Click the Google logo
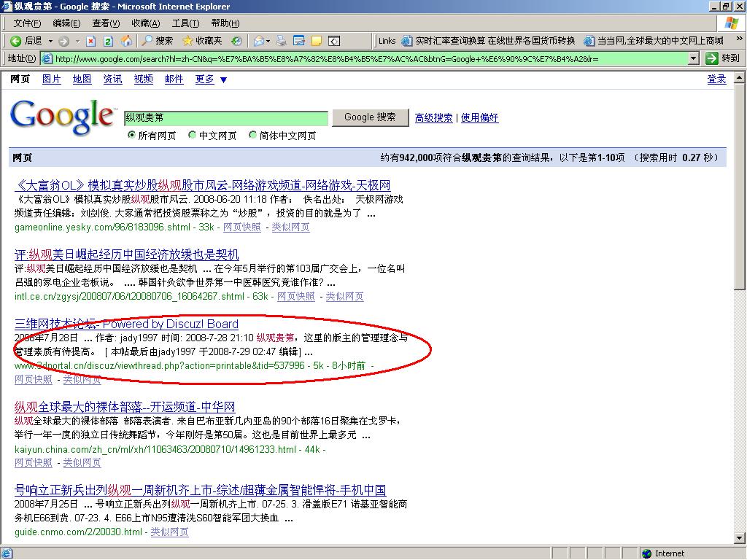The height and width of the screenshot is (560, 747). point(63,117)
